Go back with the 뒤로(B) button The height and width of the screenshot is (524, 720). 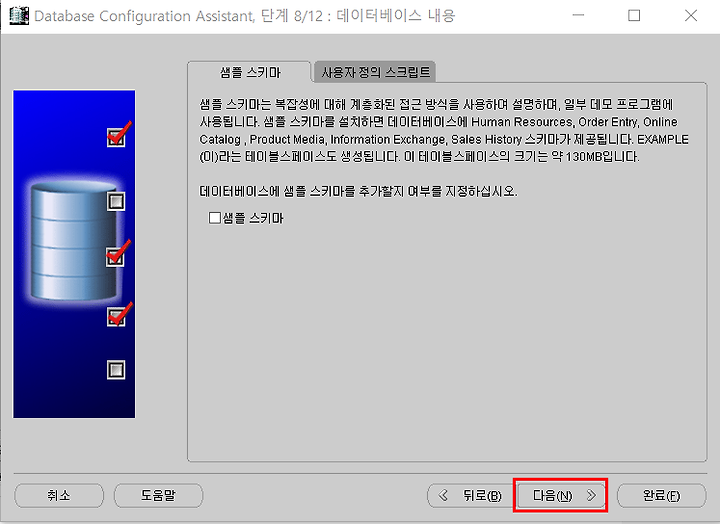coord(470,496)
